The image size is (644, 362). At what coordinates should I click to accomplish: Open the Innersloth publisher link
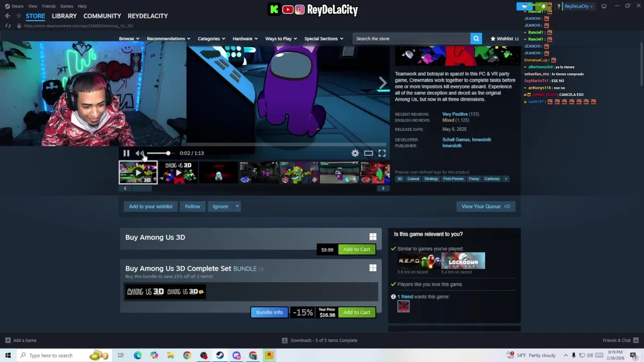point(452,146)
